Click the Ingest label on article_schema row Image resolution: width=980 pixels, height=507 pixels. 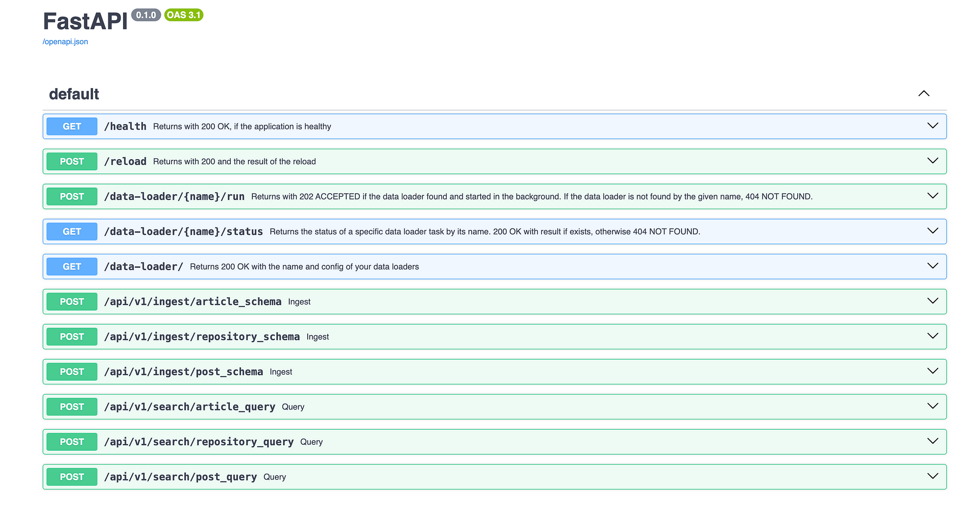click(x=299, y=302)
